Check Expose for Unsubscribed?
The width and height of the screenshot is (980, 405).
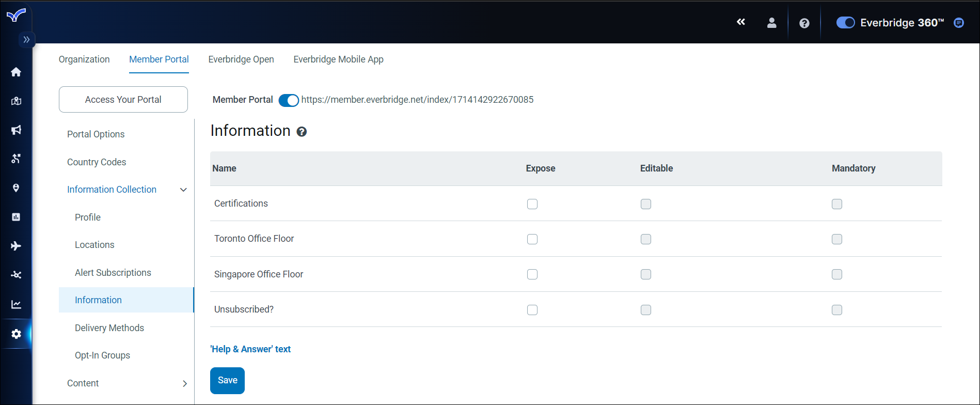point(532,310)
